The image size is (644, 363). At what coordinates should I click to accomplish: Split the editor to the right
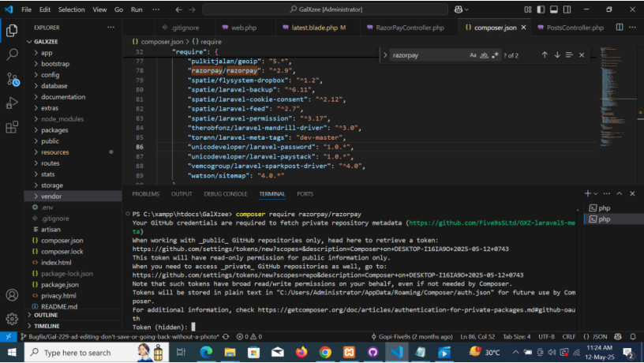click(x=620, y=27)
